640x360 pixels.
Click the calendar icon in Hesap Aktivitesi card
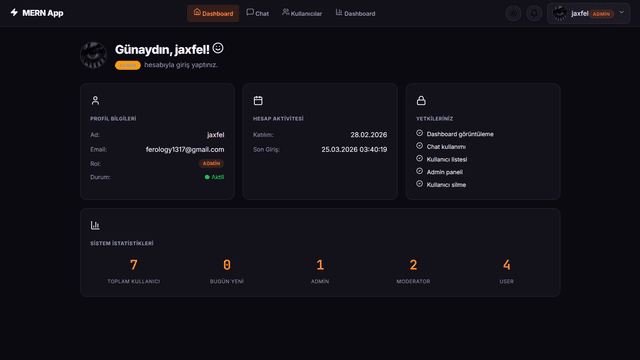[x=258, y=100]
